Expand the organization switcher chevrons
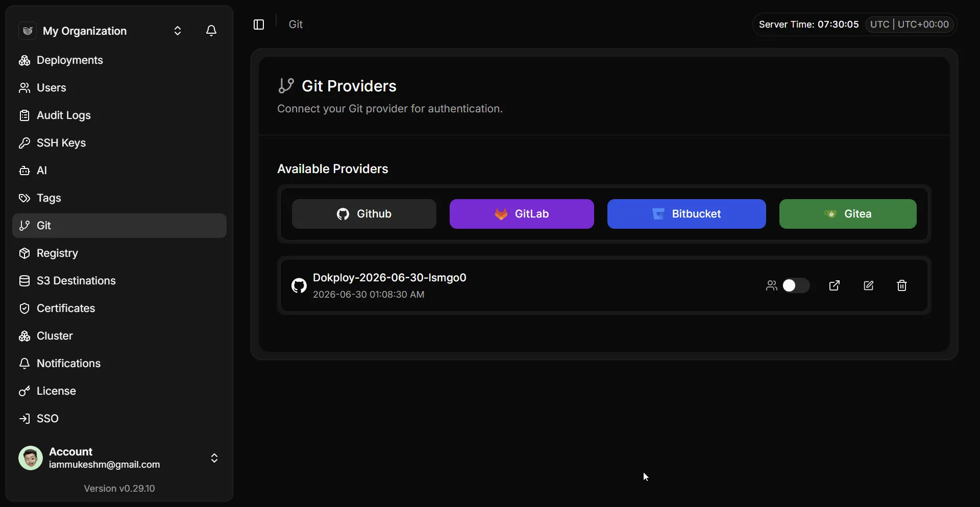The height and width of the screenshot is (507, 980). tap(178, 31)
